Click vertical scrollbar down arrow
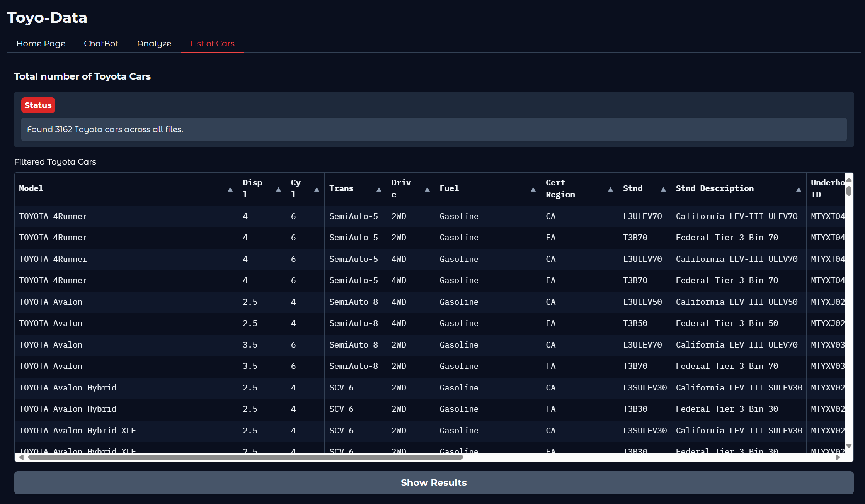865x504 pixels. pyautogui.click(x=849, y=446)
